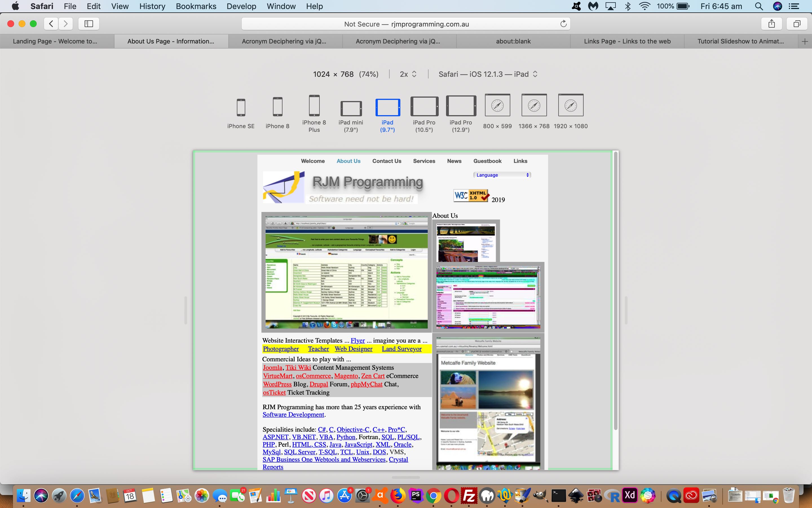Image resolution: width=812 pixels, height=508 pixels.
Task: Click the bottom viewport height handle
Action: tap(406, 478)
